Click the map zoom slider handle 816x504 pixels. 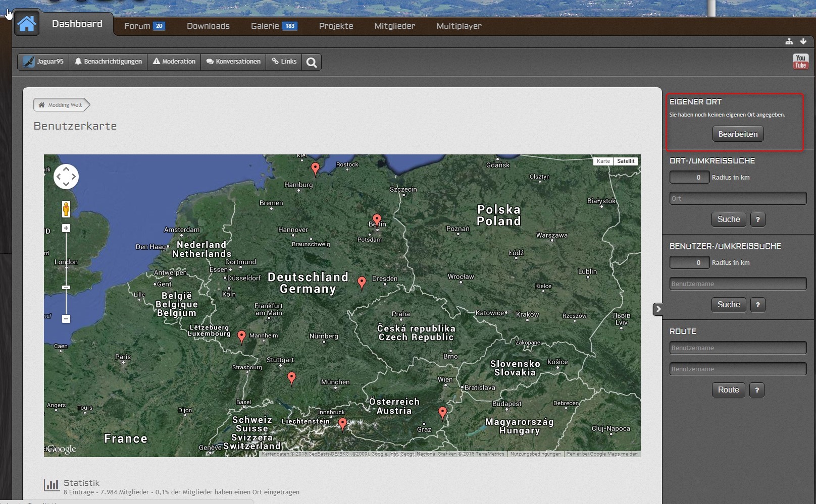click(x=66, y=287)
